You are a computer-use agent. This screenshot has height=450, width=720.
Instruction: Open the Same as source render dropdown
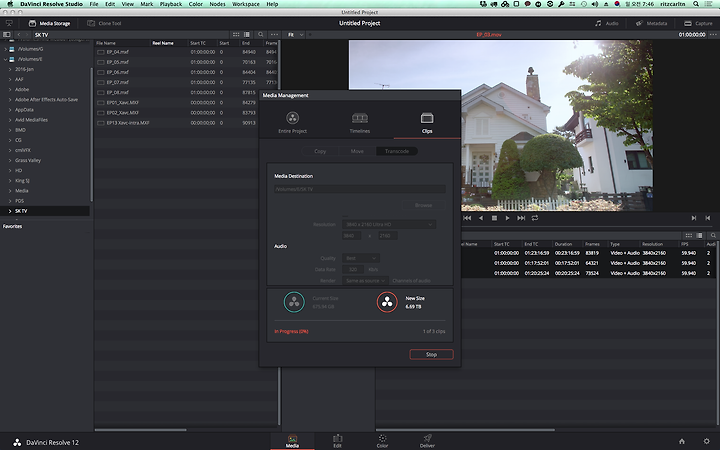366,281
